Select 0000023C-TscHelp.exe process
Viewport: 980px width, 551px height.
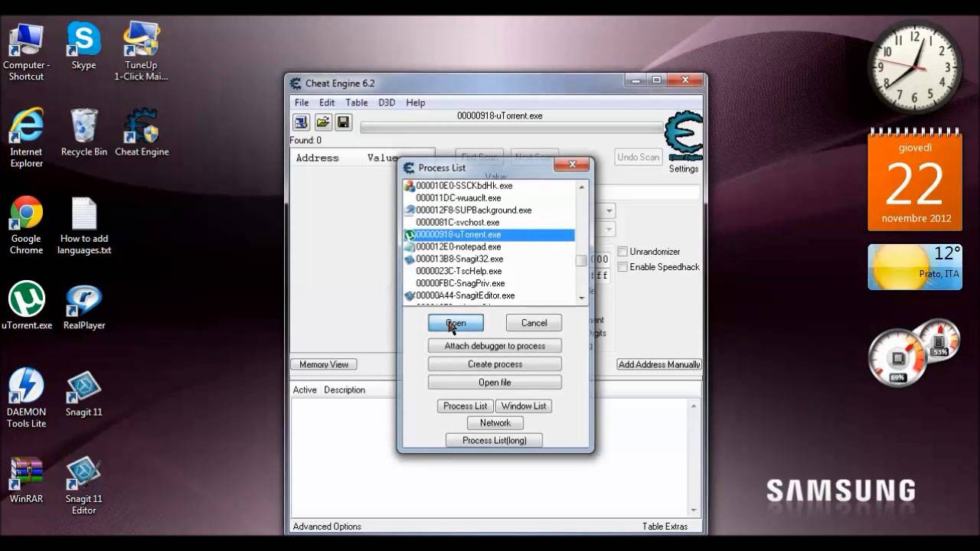click(489, 272)
